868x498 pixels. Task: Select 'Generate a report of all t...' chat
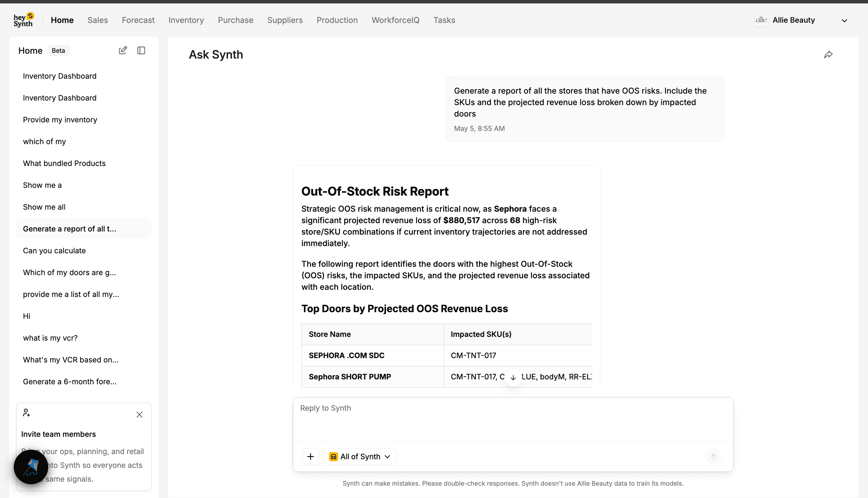point(84,229)
